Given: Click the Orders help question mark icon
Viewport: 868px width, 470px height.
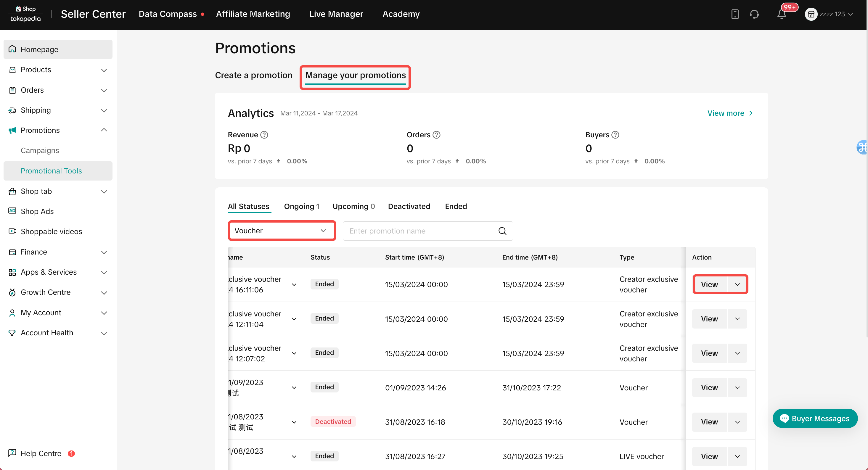Looking at the screenshot, I should (x=436, y=135).
